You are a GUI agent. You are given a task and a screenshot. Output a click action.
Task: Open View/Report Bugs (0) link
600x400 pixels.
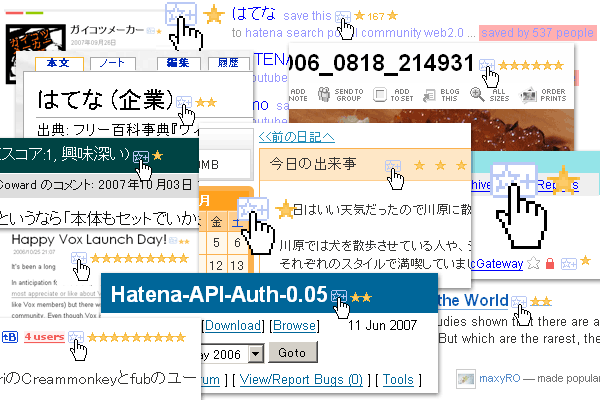click(301, 380)
